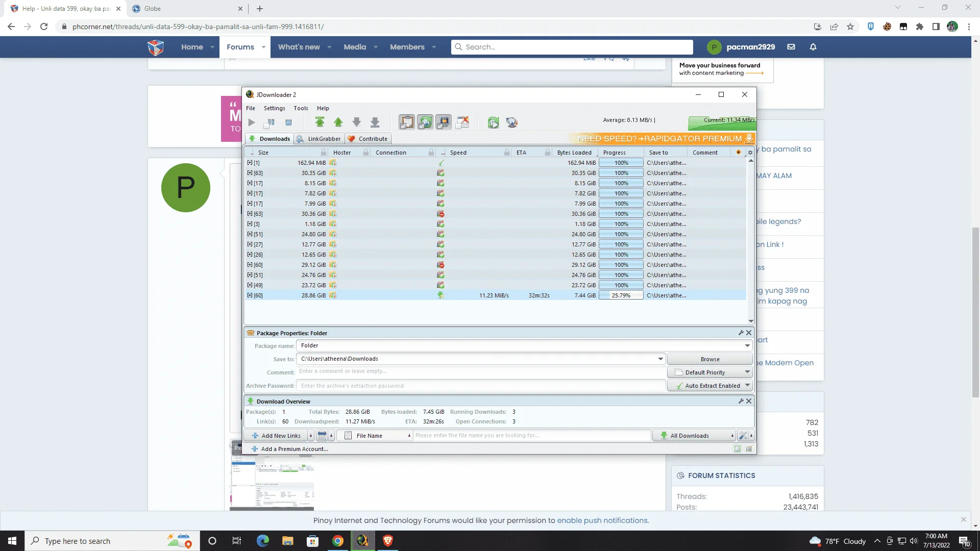This screenshot has width=980, height=551.
Task: Expand the 28.86 GiB downloading package
Action: (250, 295)
